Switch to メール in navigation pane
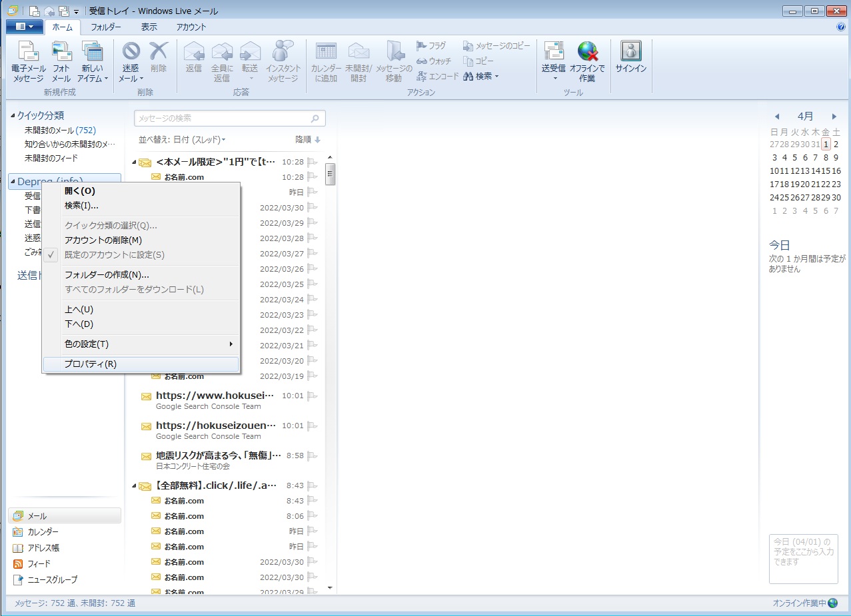The width and height of the screenshot is (851, 616). click(65, 516)
